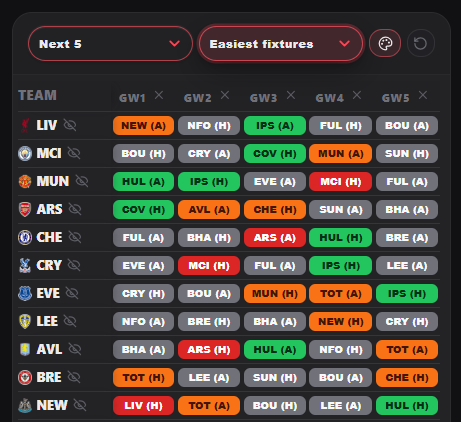Click the Newcastle club crest
The width and height of the screenshot is (461, 422).
click(x=25, y=405)
